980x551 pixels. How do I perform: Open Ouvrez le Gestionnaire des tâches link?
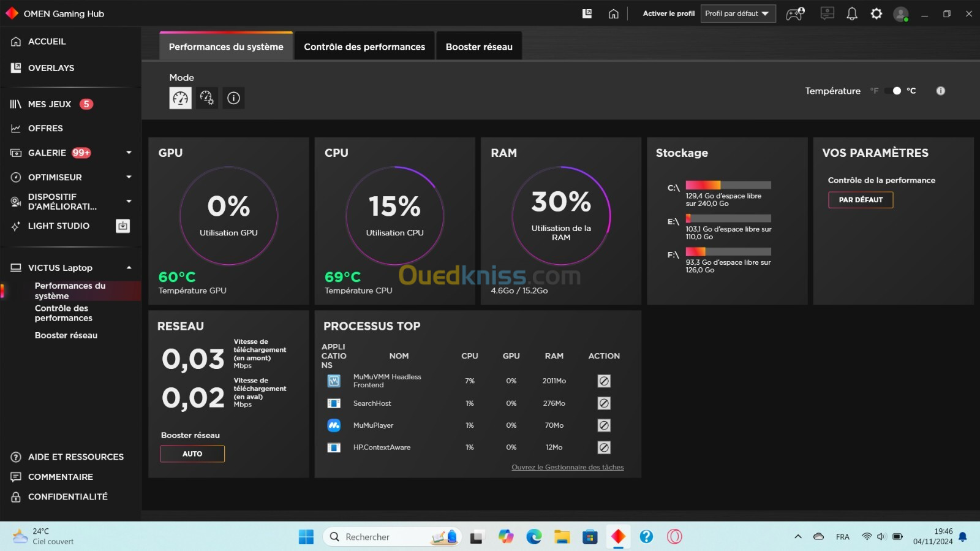[x=568, y=468]
